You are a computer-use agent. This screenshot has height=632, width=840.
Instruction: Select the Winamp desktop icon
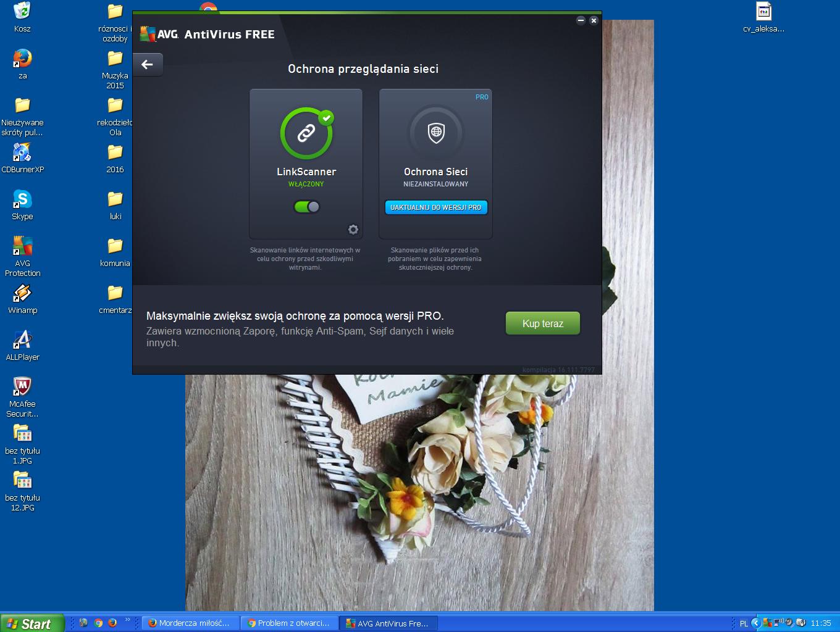(22, 294)
